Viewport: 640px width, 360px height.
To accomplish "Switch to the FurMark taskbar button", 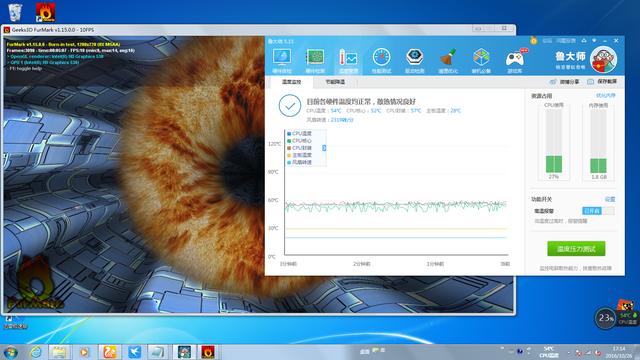I will tap(208, 352).
